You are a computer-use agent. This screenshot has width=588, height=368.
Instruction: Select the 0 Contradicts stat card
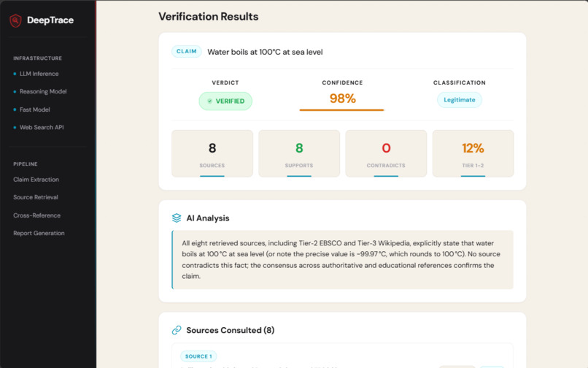[386, 153]
